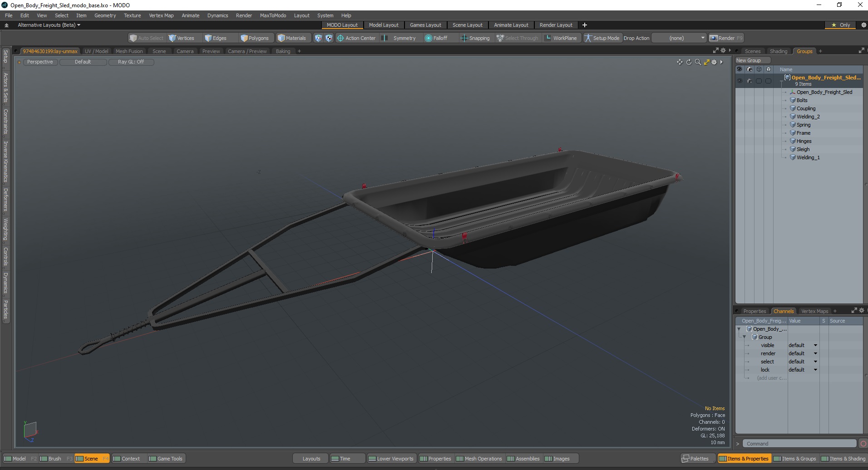The height and width of the screenshot is (470, 868).
Task: Click the viewport zoom magnifier icon
Action: click(x=698, y=62)
